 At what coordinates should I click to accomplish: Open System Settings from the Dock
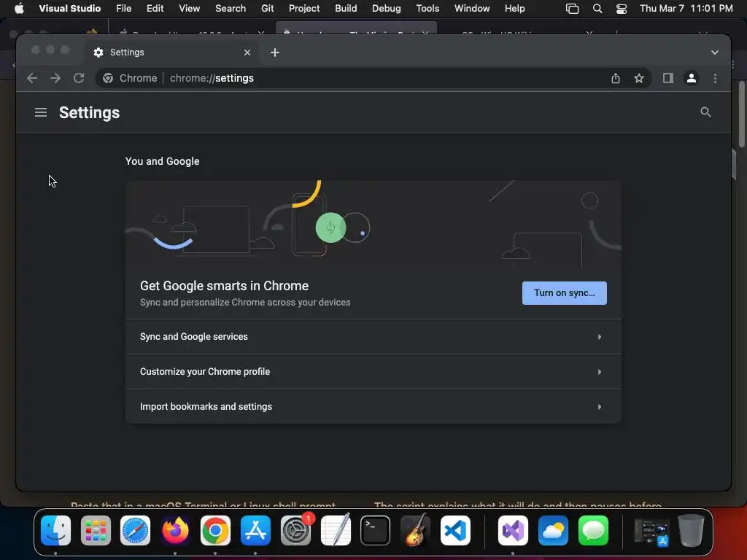[x=295, y=530]
